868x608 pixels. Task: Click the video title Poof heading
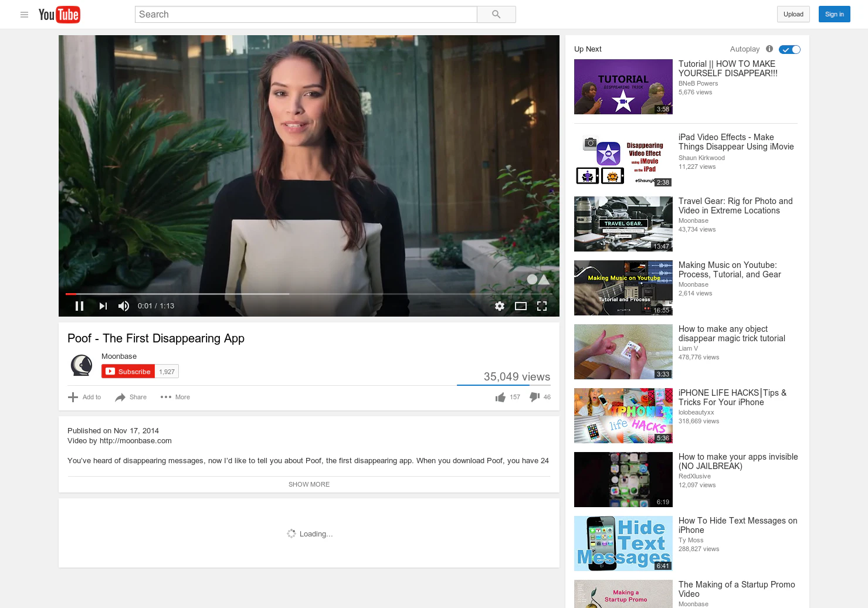tap(156, 338)
